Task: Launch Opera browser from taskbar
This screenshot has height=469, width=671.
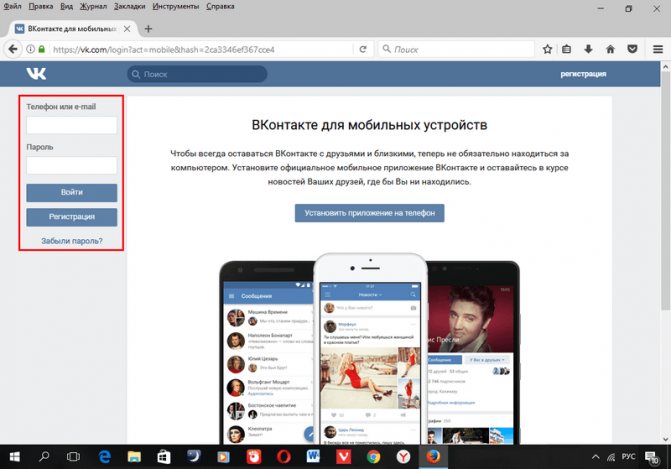Action: [284, 457]
